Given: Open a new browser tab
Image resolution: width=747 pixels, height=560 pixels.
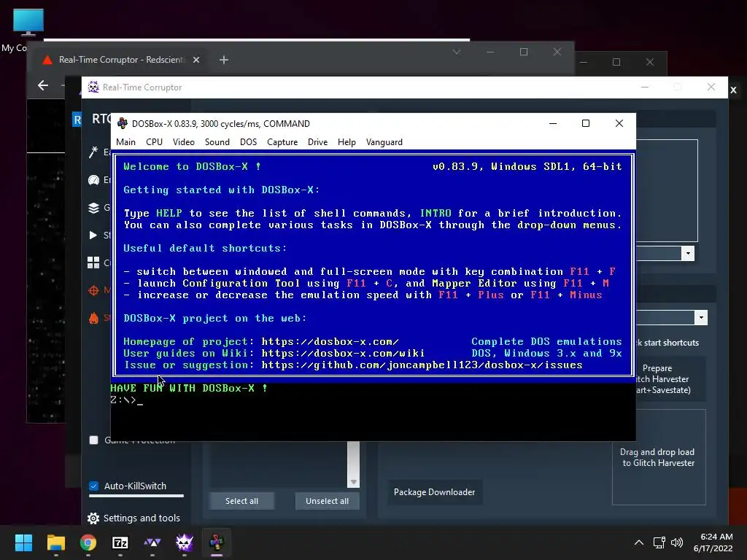Looking at the screenshot, I should pyautogui.click(x=224, y=60).
